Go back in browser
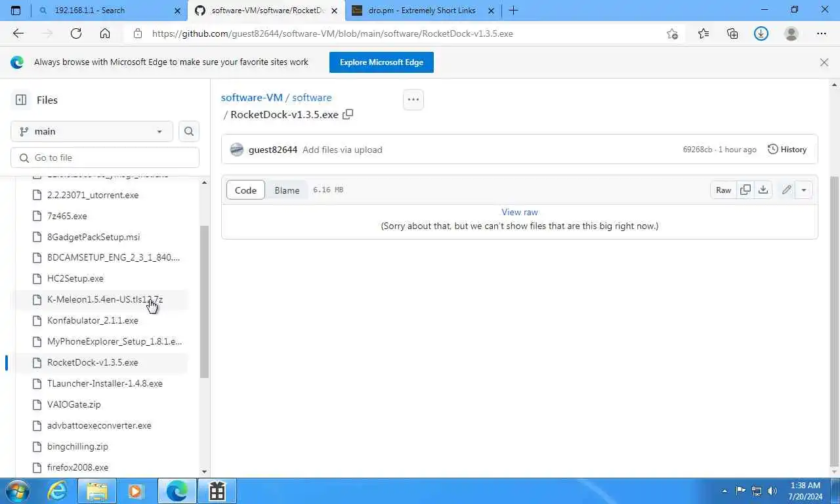This screenshot has width=840, height=504. pyautogui.click(x=18, y=33)
